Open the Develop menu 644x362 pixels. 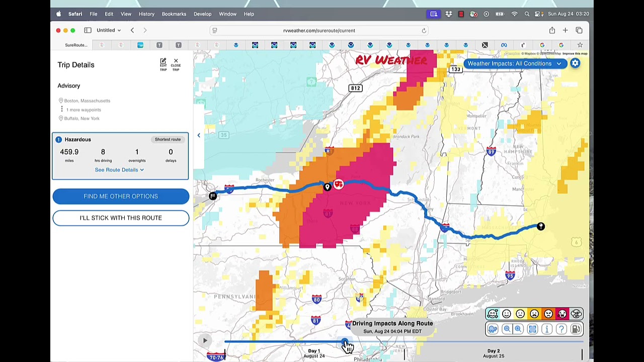(x=203, y=14)
